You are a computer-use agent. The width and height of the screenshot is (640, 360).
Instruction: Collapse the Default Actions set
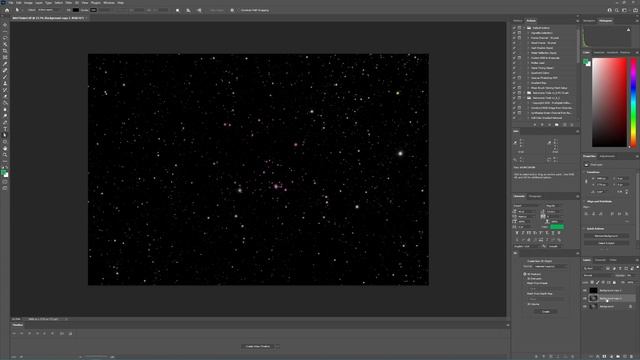(x=524, y=28)
